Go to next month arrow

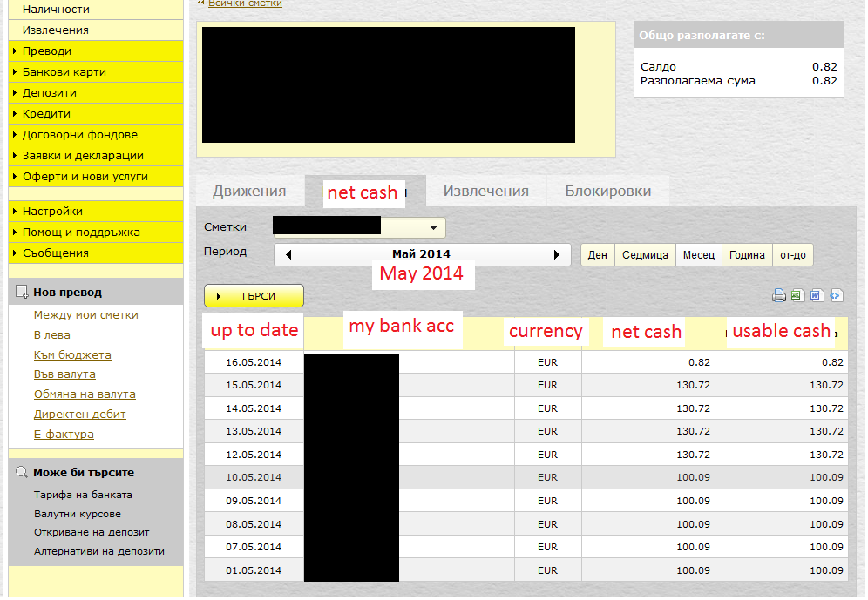pyautogui.click(x=556, y=255)
